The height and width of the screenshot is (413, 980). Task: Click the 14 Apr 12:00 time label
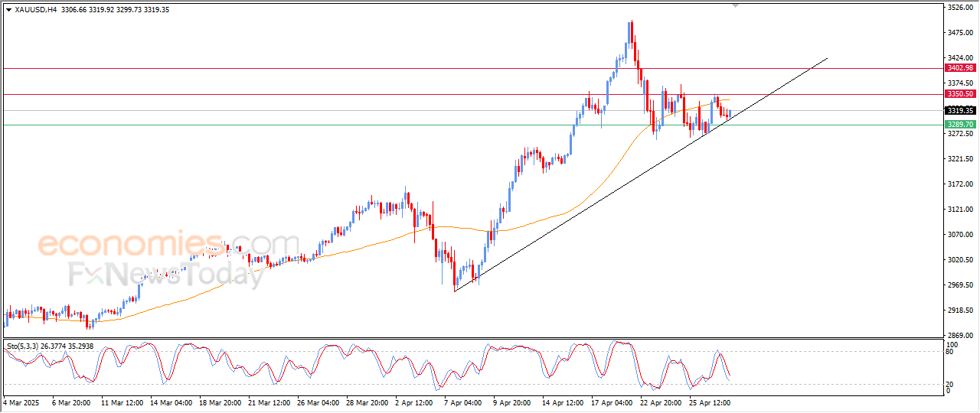[x=563, y=402]
